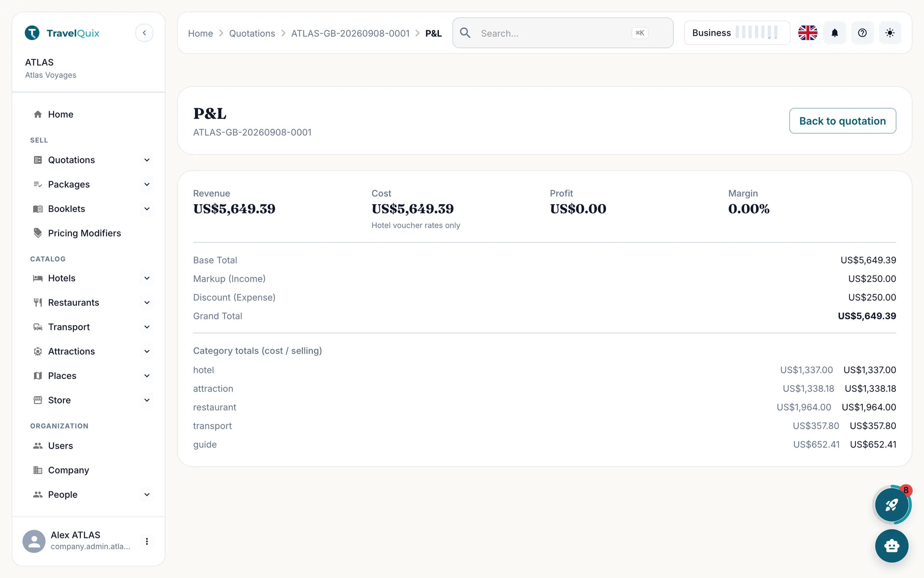Open Pricing Modifiers menu item
The height and width of the screenshot is (578, 924).
pos(89,233)
